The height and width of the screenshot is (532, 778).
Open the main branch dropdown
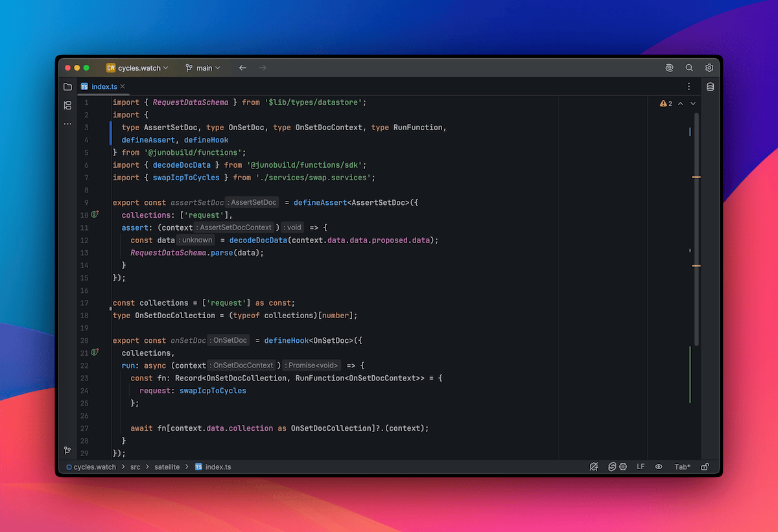click(203, 68)
